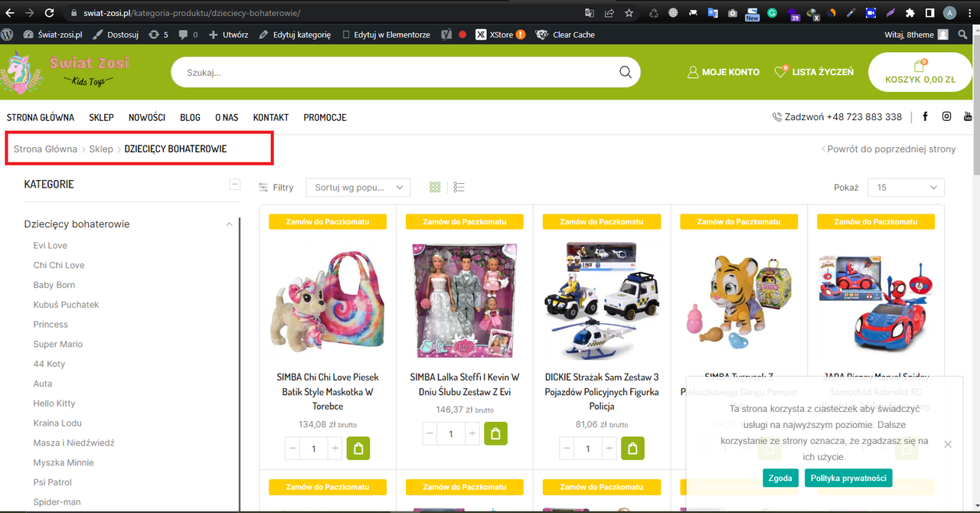Open SKLEP in the main menu
This screenshot has height=513, width=980.
[101, 117]
